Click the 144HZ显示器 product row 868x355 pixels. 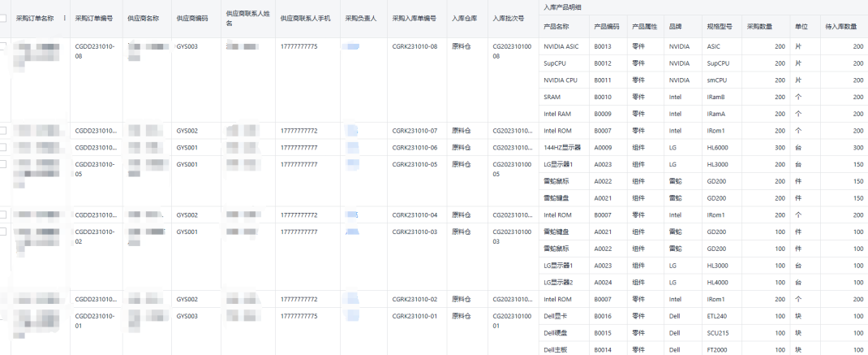tap(560, 147)
